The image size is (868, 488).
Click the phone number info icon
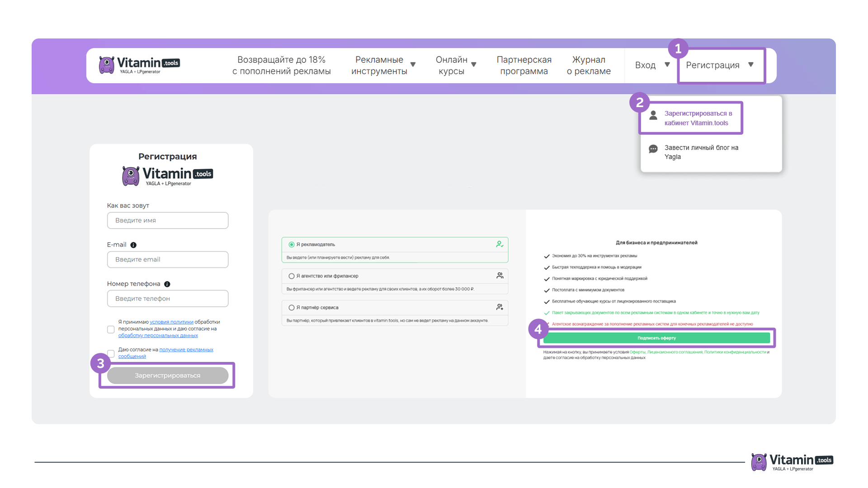tap(167, 284)
